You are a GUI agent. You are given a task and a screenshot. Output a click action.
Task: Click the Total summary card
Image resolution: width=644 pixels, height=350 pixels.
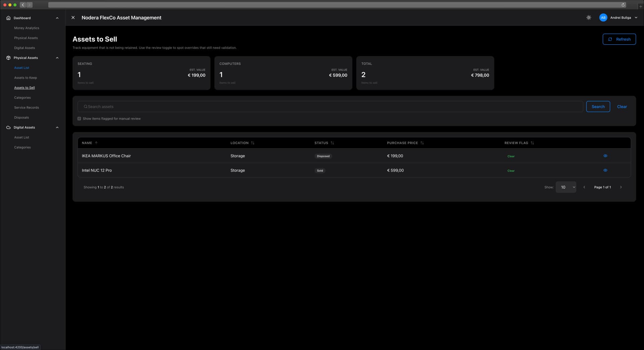tap(425, 73)
